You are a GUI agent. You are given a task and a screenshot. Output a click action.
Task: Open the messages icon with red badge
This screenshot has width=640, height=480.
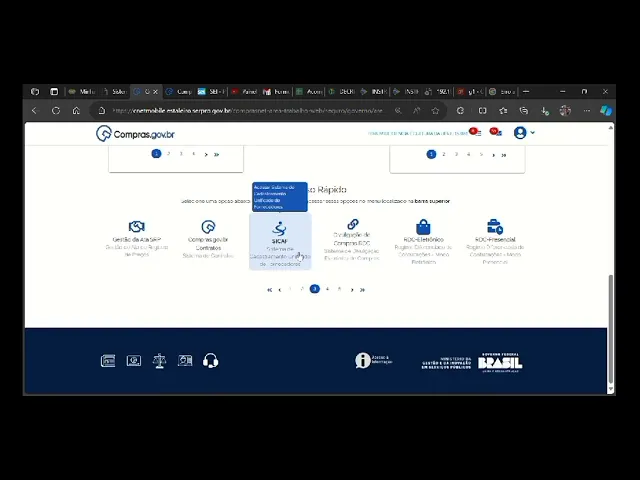(x=496, y=132)
